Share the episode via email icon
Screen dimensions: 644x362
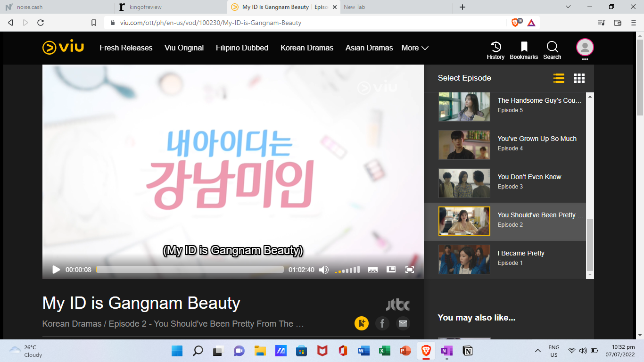click(x=403, y=323)
